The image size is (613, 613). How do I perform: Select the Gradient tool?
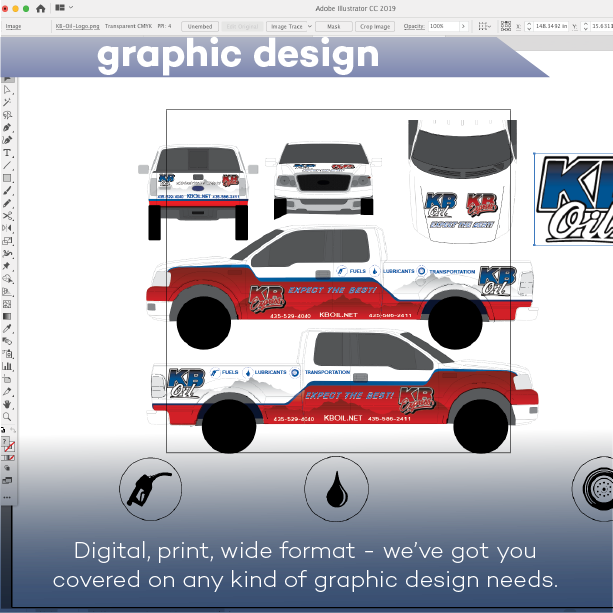click(7, 316)
